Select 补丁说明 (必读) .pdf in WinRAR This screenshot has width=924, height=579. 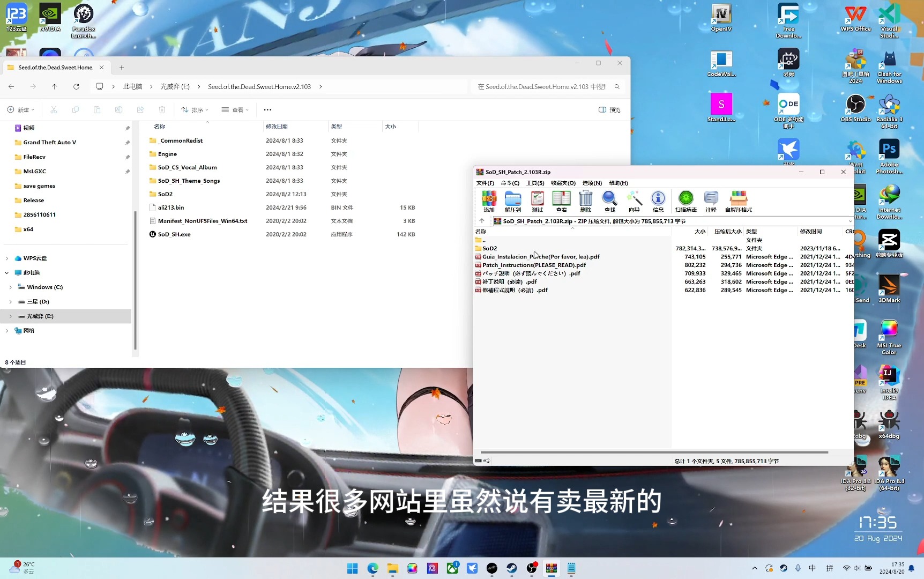[x=509, y=281]
